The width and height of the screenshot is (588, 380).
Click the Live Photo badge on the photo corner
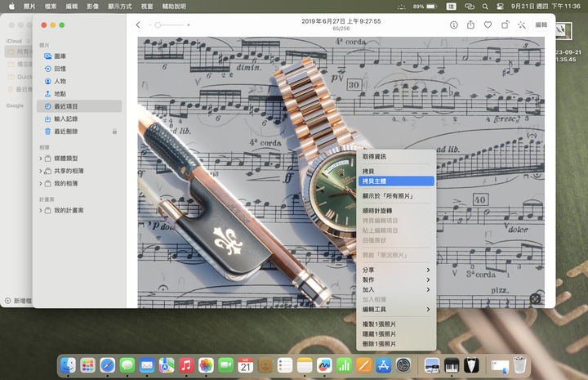[x=535, y=298]
